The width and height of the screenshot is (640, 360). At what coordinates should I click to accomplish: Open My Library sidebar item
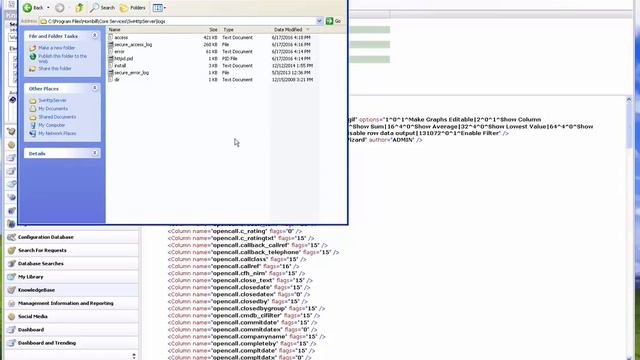[72, 277]
